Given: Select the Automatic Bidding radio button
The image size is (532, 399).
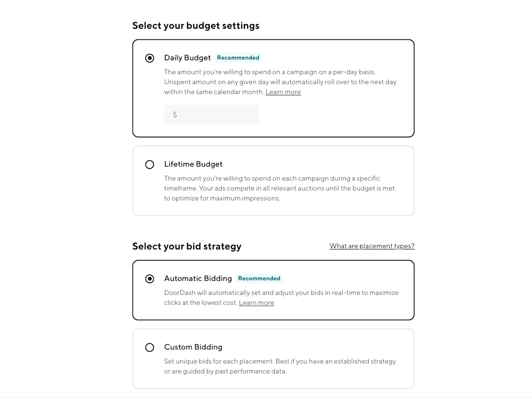Looking at the screenshot, I should tap(149, 278).
